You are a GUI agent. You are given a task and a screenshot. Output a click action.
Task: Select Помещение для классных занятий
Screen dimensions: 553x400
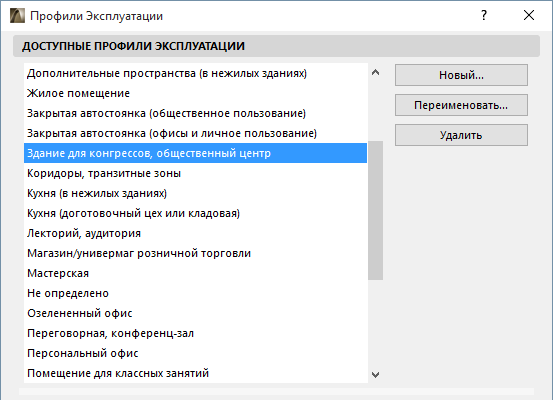click(195, 373)
